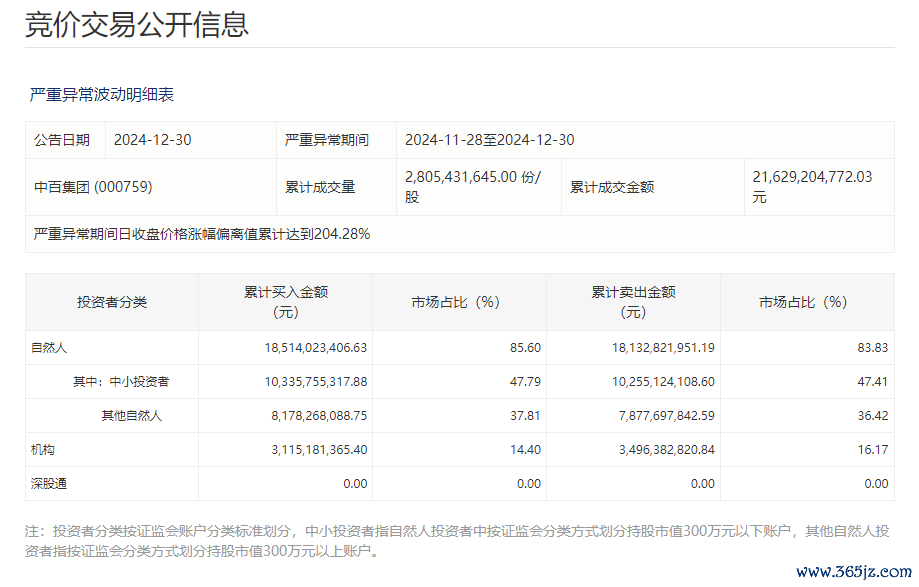Select buy share value 37.81
Screen dimensions: 919x587
pyautogui.click(x=525, y=416)
